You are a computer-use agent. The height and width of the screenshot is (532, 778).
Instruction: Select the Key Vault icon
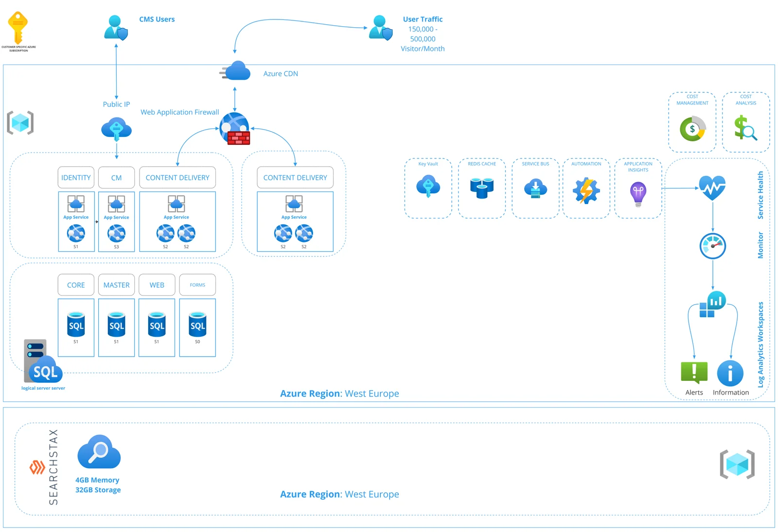point(428,187)
